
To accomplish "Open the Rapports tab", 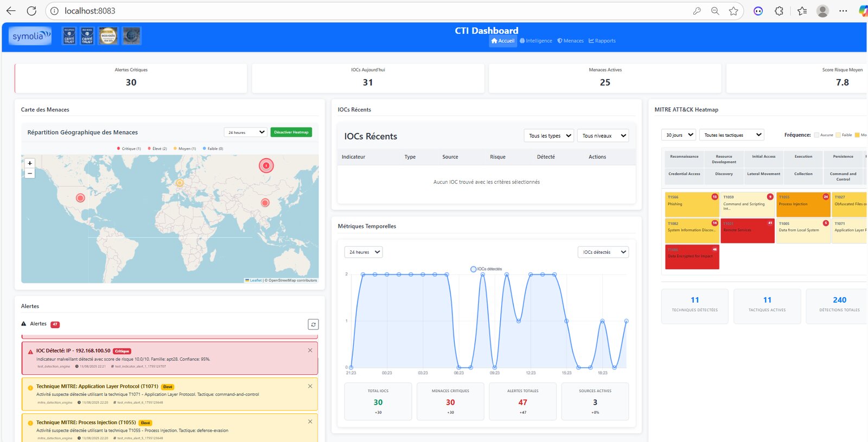I will (602, 41).
